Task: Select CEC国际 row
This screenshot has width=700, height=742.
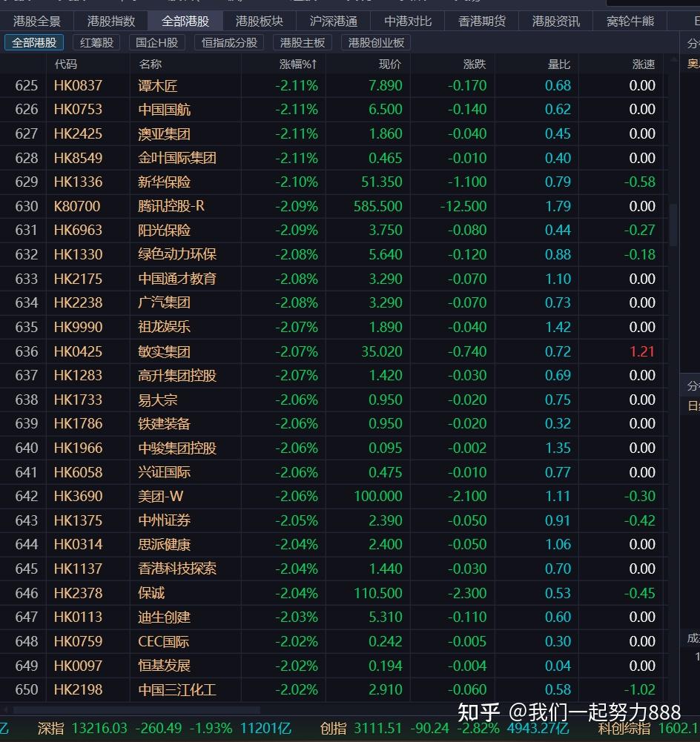Action: click(x=334, y=642)
